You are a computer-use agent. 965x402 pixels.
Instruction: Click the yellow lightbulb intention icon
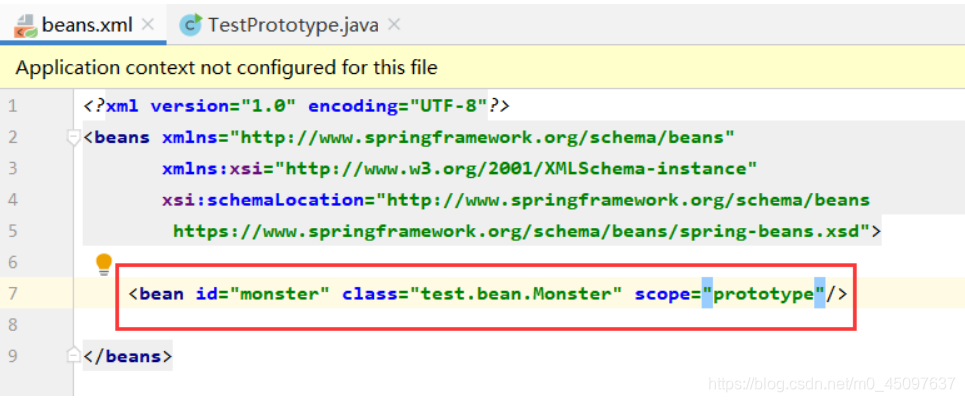[104, 264]
